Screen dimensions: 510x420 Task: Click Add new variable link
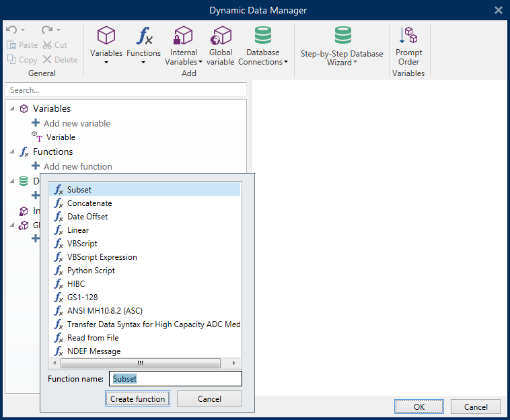pos(77,123)
